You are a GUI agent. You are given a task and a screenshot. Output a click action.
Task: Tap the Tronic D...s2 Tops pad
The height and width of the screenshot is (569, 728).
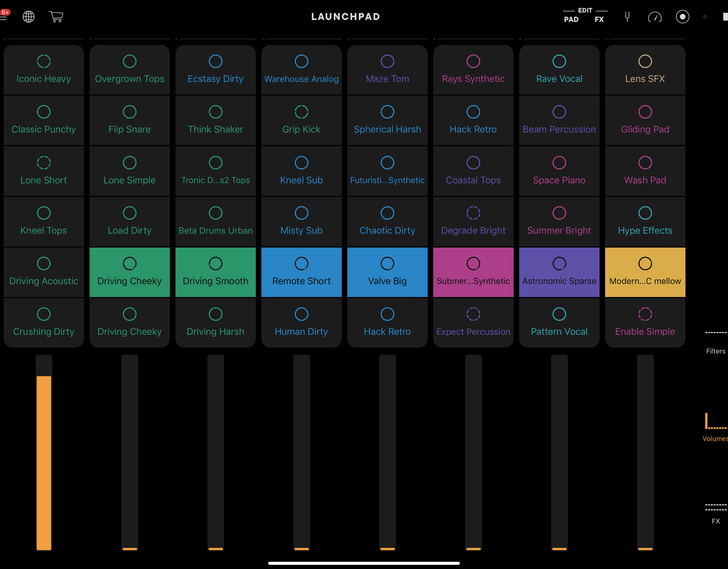216,171
